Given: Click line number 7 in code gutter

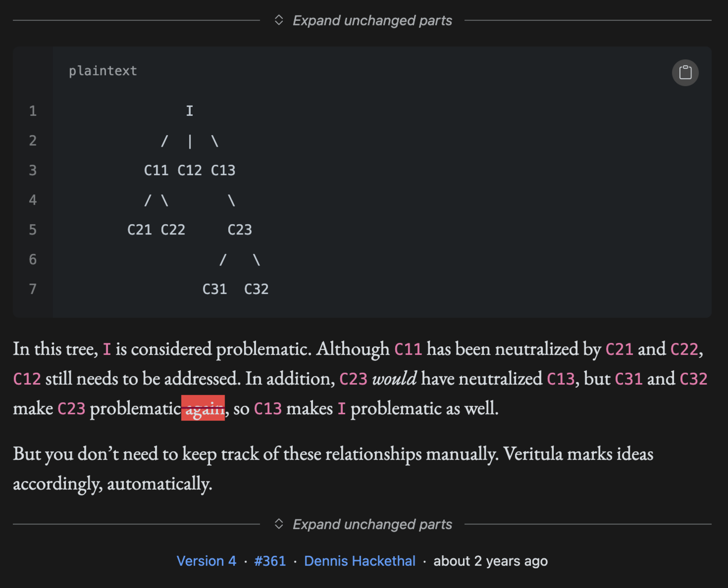Looking at the screenshot, I should [33, 289].
